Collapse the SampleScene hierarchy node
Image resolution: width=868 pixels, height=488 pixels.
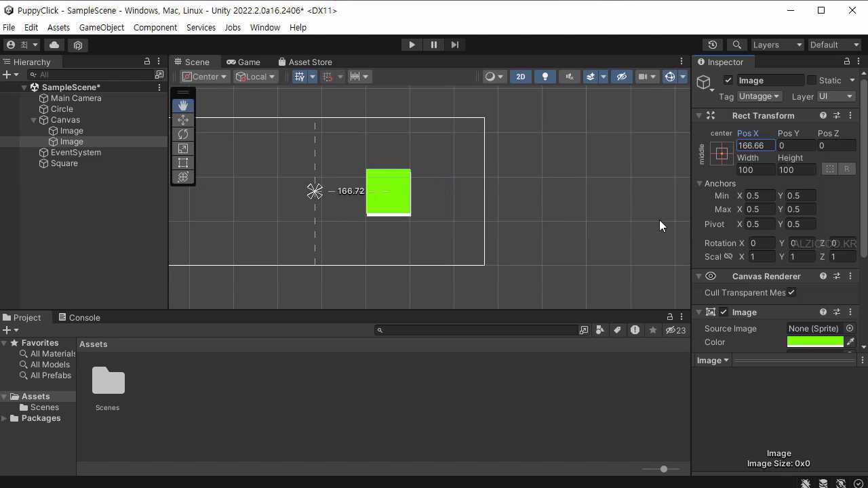[24, 87]
